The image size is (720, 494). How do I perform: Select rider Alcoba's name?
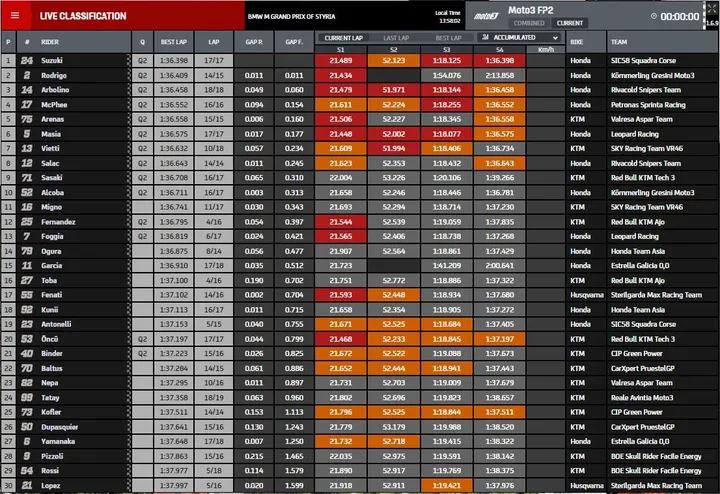coord(52,192)
